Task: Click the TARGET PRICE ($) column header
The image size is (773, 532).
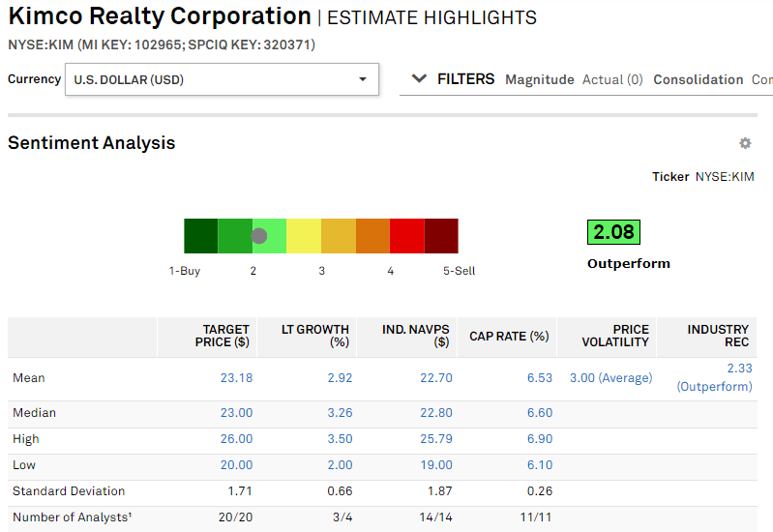Action: (x=225, y=336)
